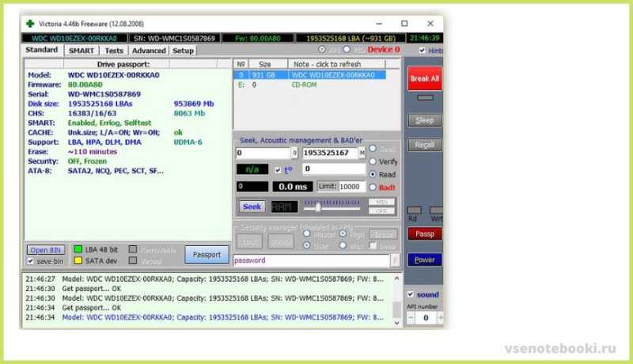
Task: Open the Tests tab
Action: pyautogui.click(x=114, y=51)
